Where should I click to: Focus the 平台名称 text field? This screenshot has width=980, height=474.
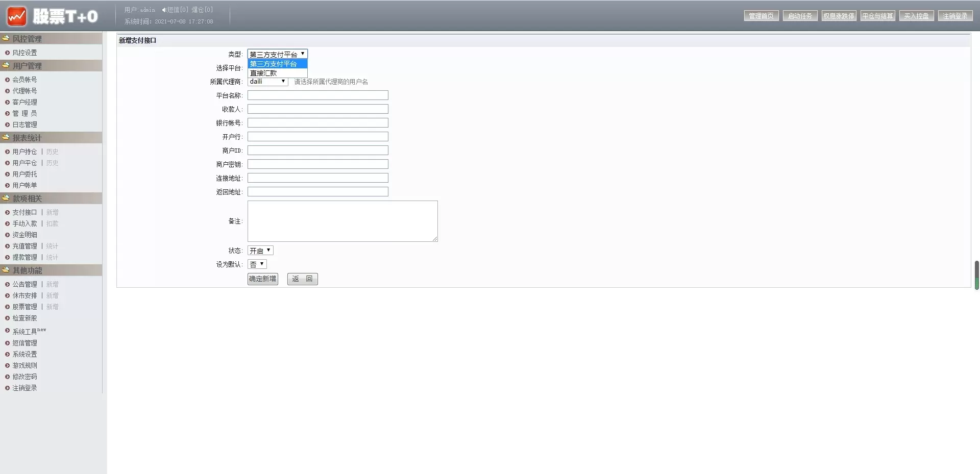click(x=317, y=95)
